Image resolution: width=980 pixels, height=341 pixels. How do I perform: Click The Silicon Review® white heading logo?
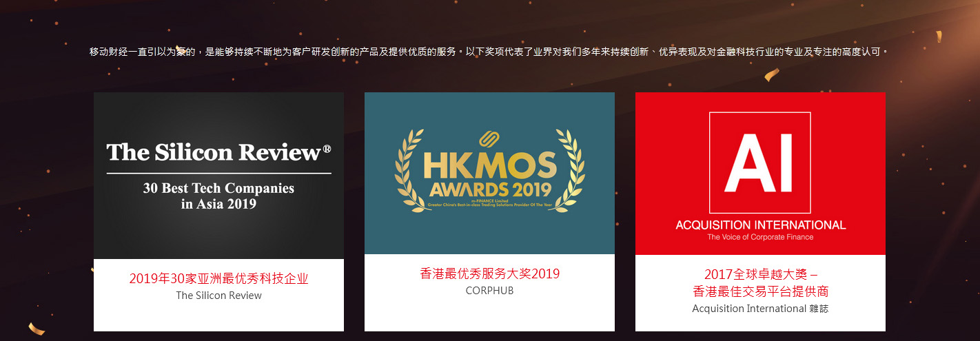tap(218, 152)
